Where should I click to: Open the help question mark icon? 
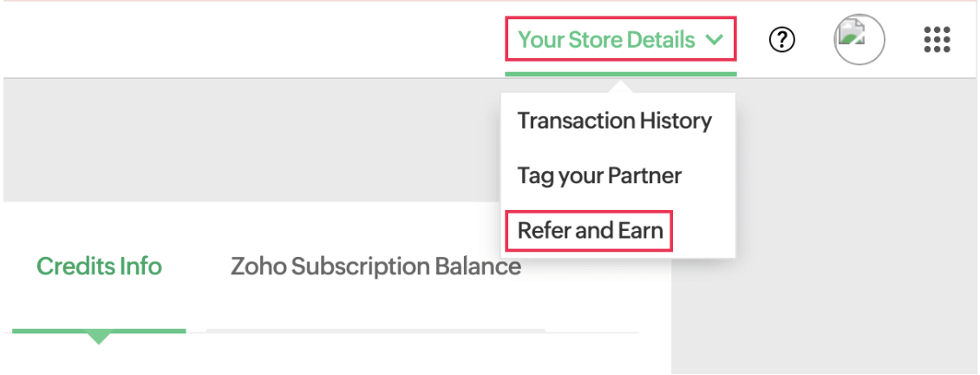click(x=782, y=40)
